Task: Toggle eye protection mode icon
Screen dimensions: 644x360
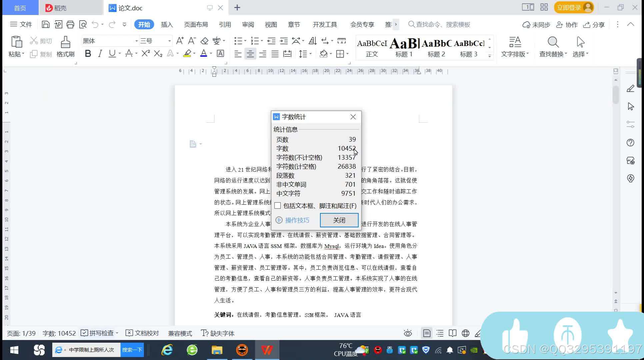Action: [x=408, y=333]
